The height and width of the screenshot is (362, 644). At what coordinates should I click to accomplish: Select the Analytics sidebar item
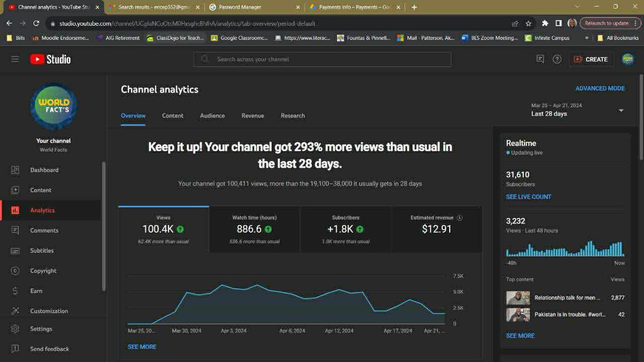pyautogui.click(x=50, y=211)
